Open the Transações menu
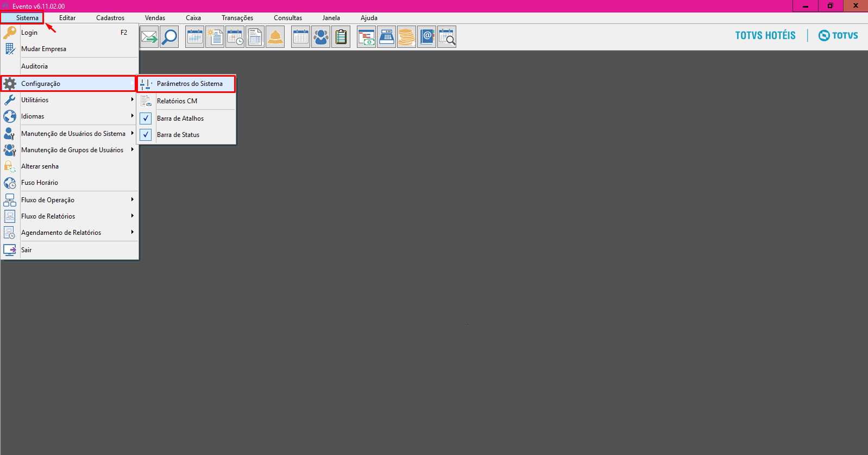The height and width of the screenshot is (455, 868). 237,18
